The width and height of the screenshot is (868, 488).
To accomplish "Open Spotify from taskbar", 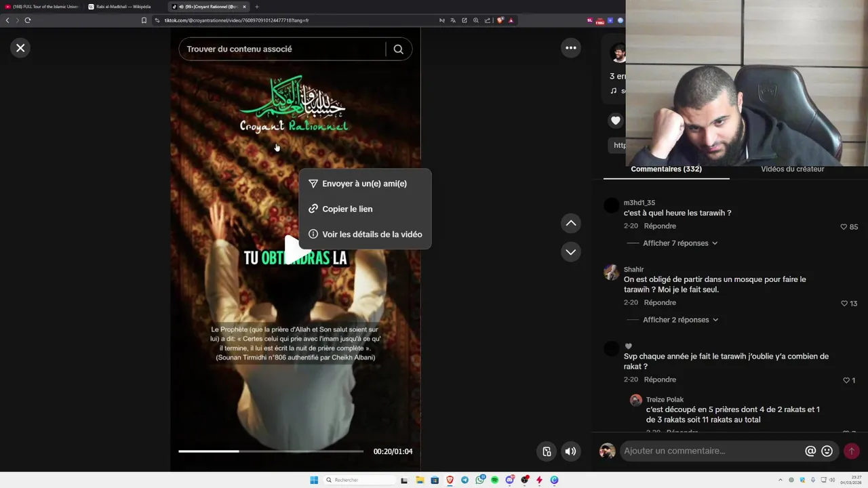I will (494, 480).
